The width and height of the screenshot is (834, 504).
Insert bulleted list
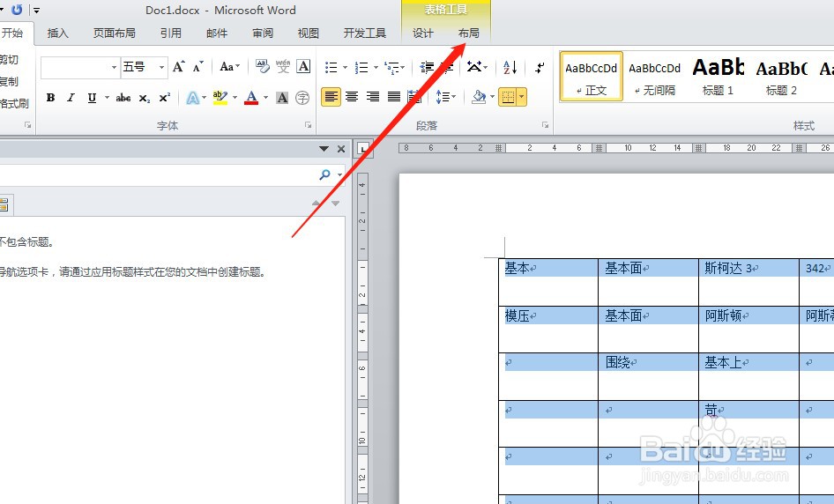pos(331,67)
